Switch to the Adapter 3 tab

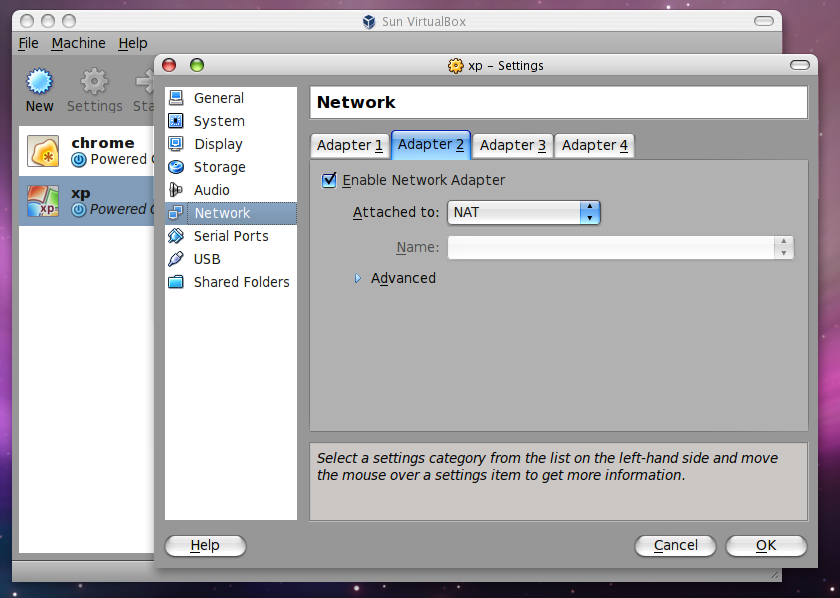(513, 145)
